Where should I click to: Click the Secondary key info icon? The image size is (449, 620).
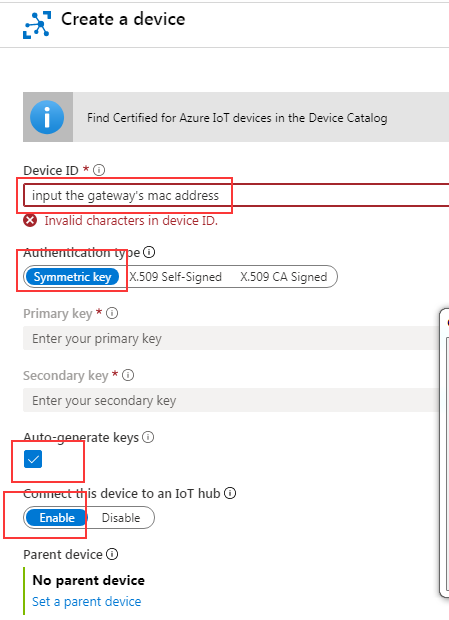pos(128,375)
